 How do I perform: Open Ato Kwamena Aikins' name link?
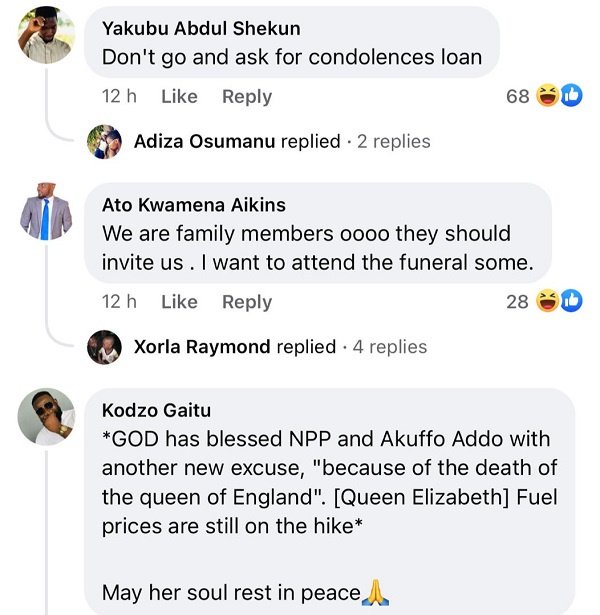[x=194, y=205]
